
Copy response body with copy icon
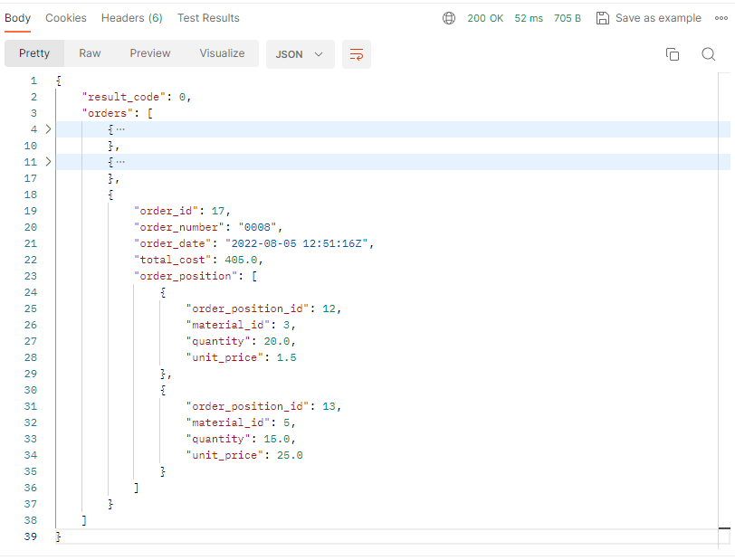point(673,54)
